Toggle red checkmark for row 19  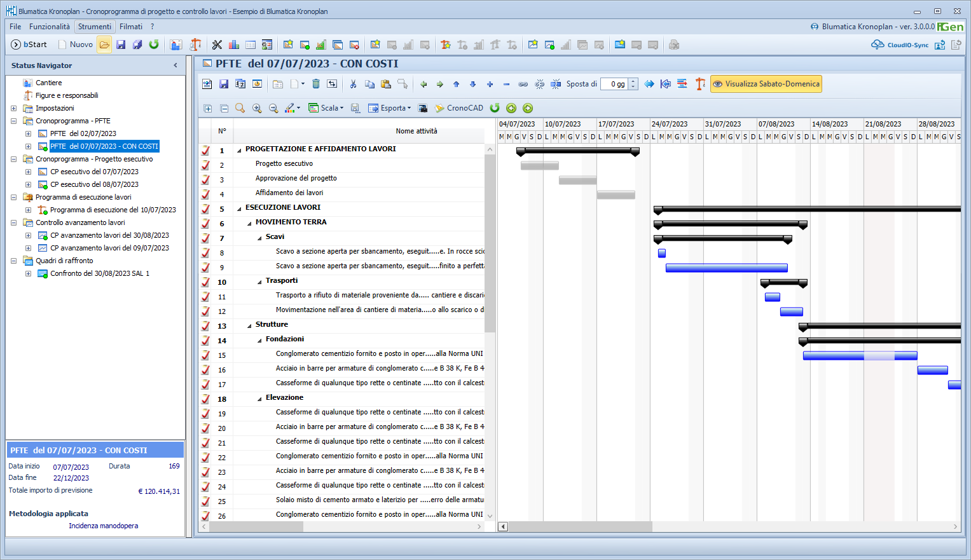tap(205, 414)
